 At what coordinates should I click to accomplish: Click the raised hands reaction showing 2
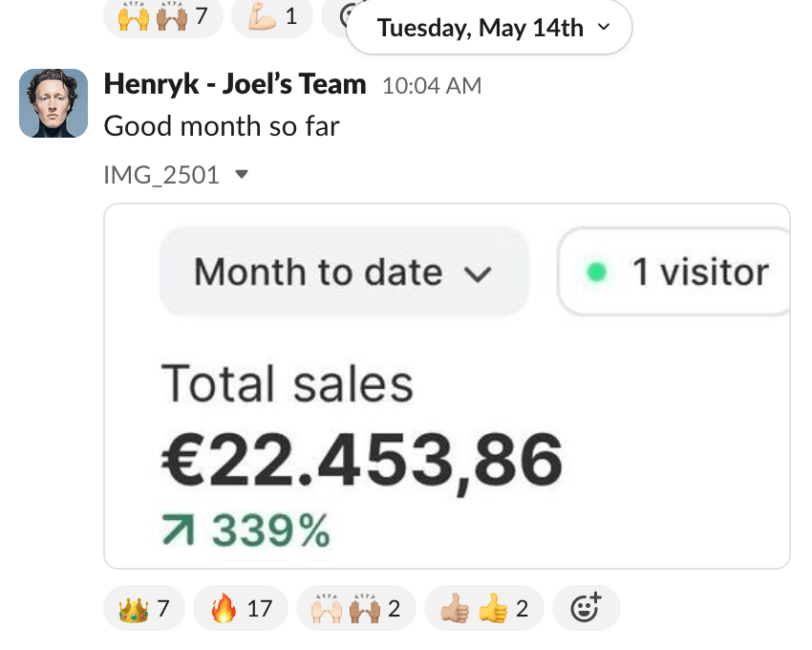click(x=355, y=608)
